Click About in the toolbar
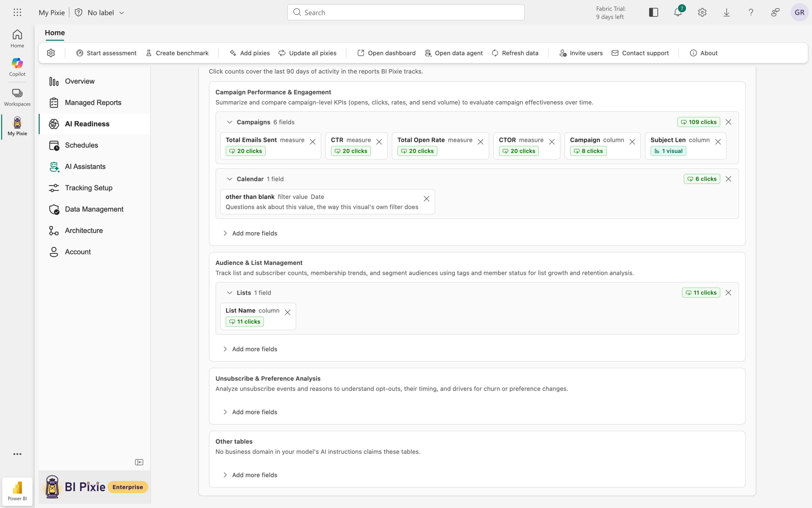812x508 pixels. 703,53
